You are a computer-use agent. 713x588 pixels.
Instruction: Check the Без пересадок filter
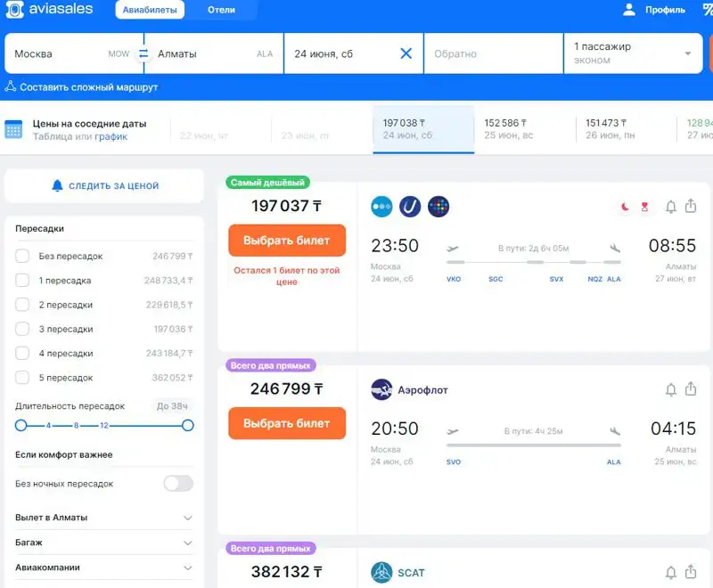click(x=22, y=257)
